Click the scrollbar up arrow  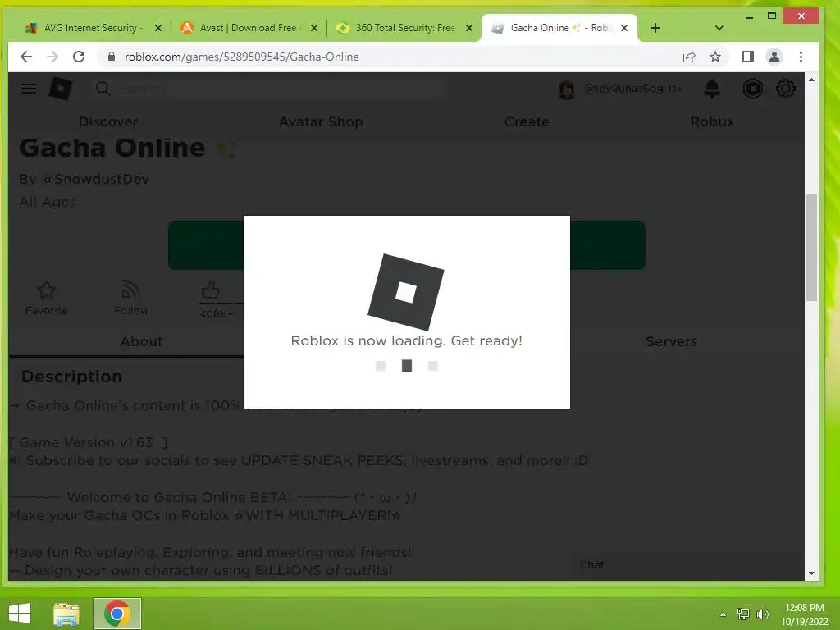[x=811, y=80]
